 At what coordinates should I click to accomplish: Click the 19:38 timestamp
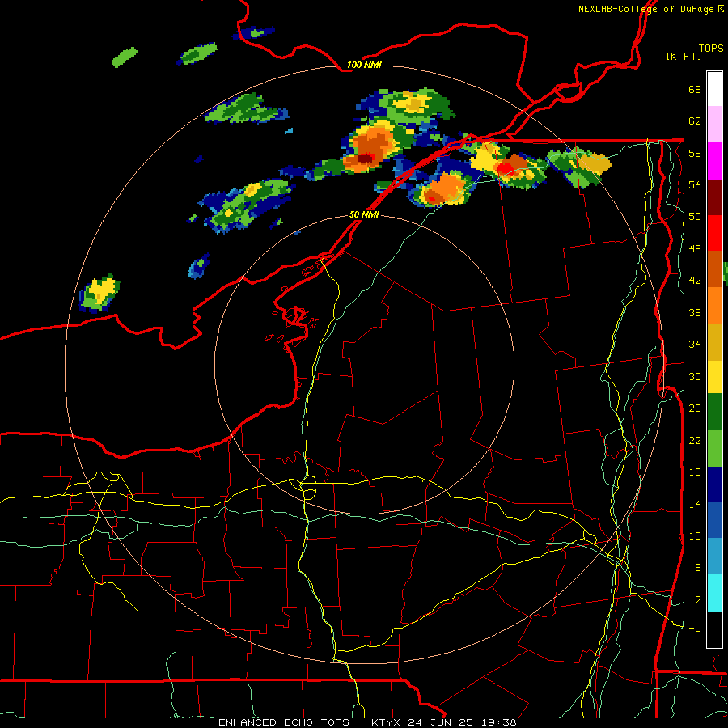point(499,722)
